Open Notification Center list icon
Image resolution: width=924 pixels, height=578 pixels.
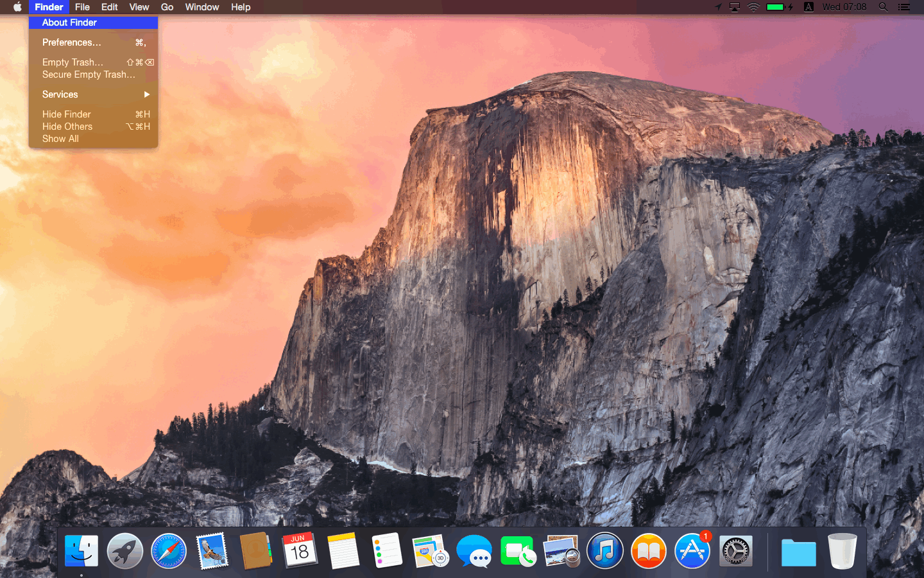pyautogui.click(x=904, y=7)
